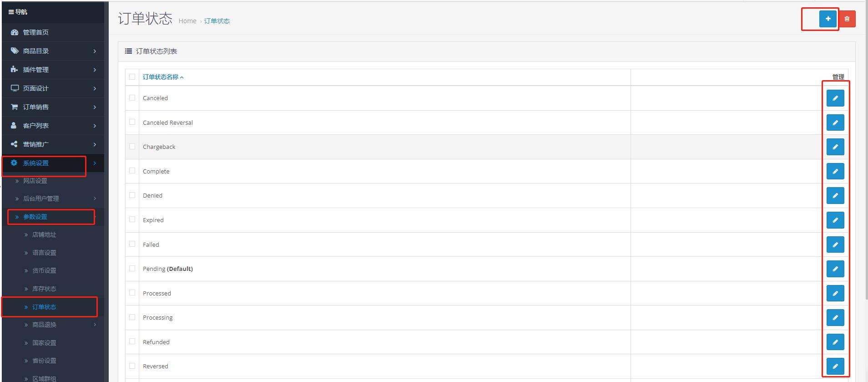
Task: Select all with the header checkbox
Action: pyautogui.click(x=132, y=76)
